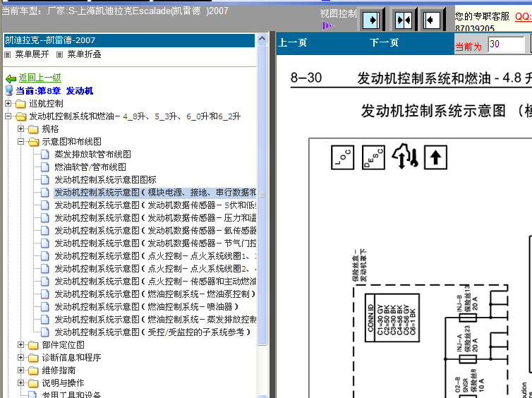Click the 菜单展开 text
This screenshot has width=532, height=398.
click(x=32, y=54)
